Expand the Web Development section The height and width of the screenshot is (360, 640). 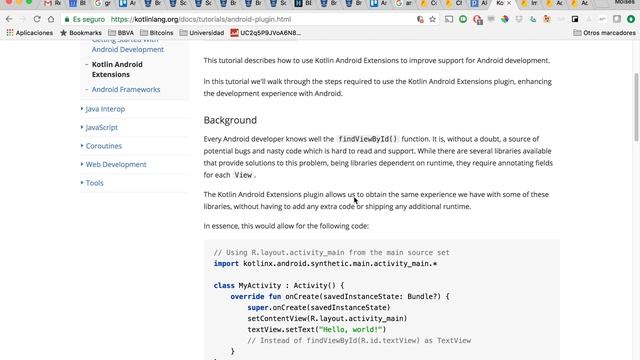[116, 164]
